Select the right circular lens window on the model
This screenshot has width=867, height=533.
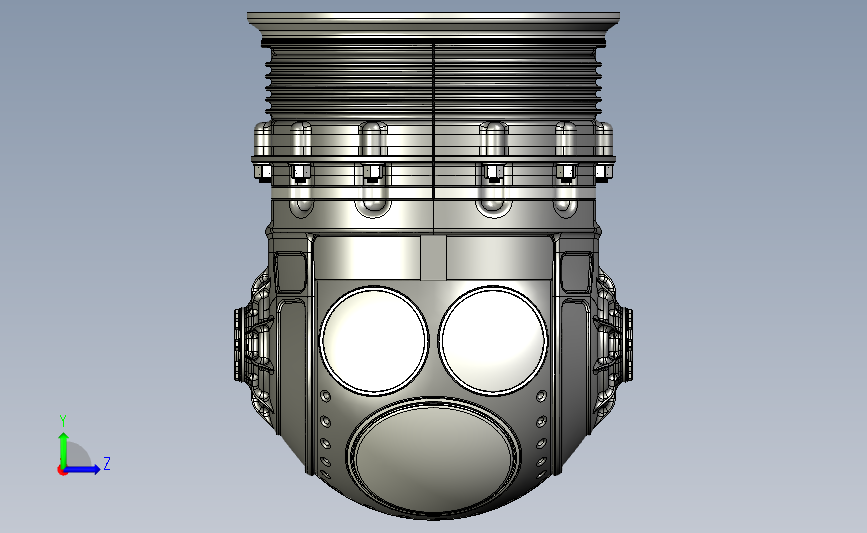(493, 340)
